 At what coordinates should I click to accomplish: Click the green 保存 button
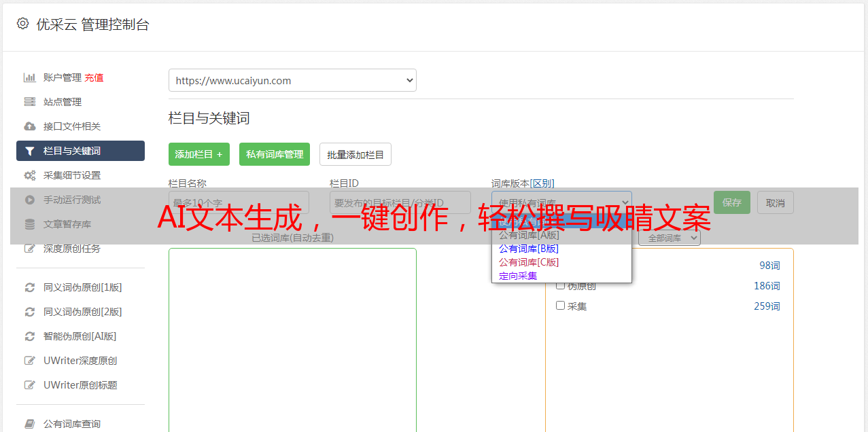732,202
